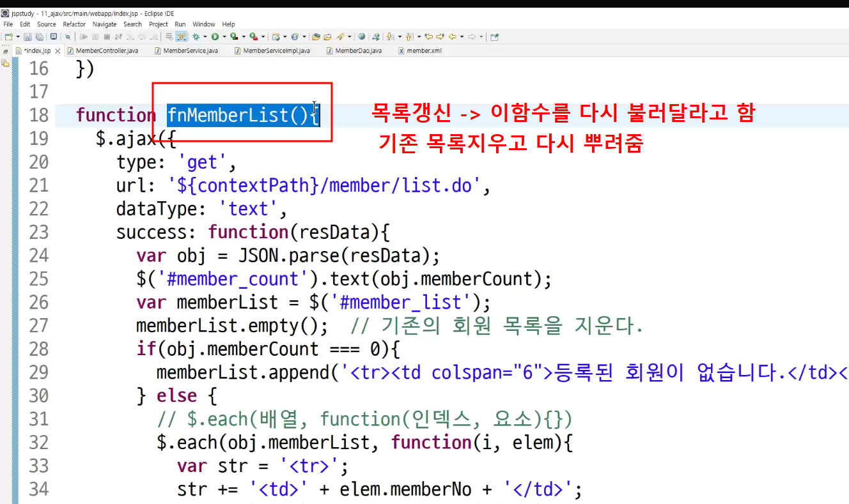Click the Resume debug icon
The height and width of the screenshot is (504, 849).
pos(83,37)
